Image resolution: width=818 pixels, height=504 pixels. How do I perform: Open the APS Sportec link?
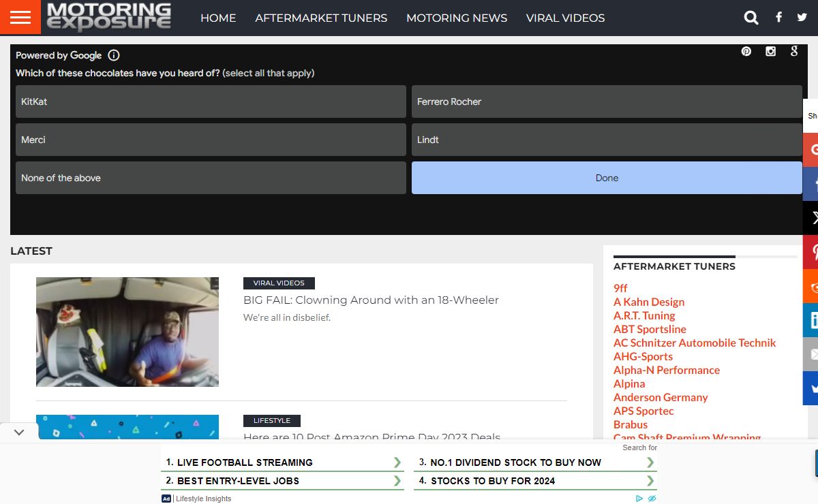pos(643,411)
